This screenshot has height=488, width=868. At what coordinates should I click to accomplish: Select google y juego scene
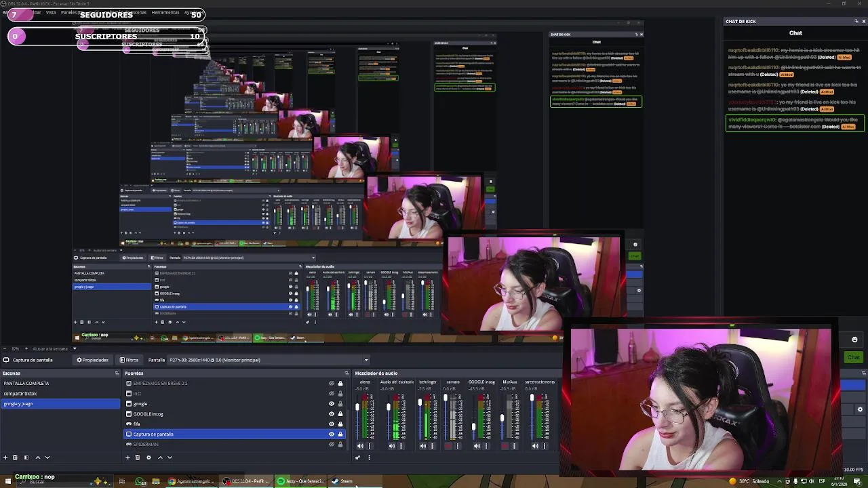point(60,404)
